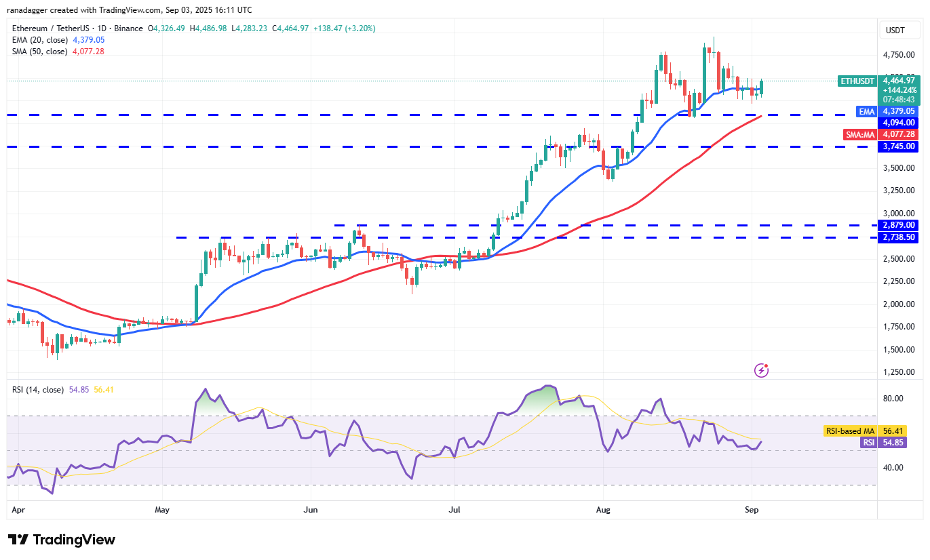This screenshot has height=560, width=930.
Task: Click the 2,738.50 support level label
Action: 897,237
